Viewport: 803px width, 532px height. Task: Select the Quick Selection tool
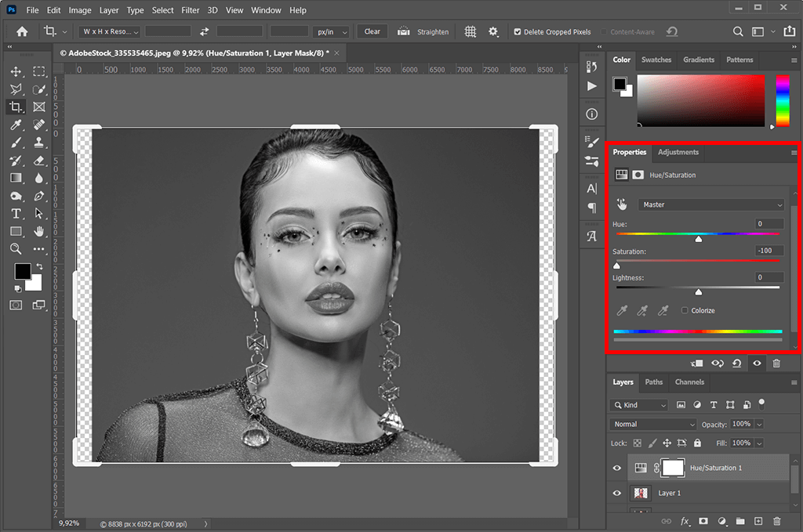click(39, 89)
